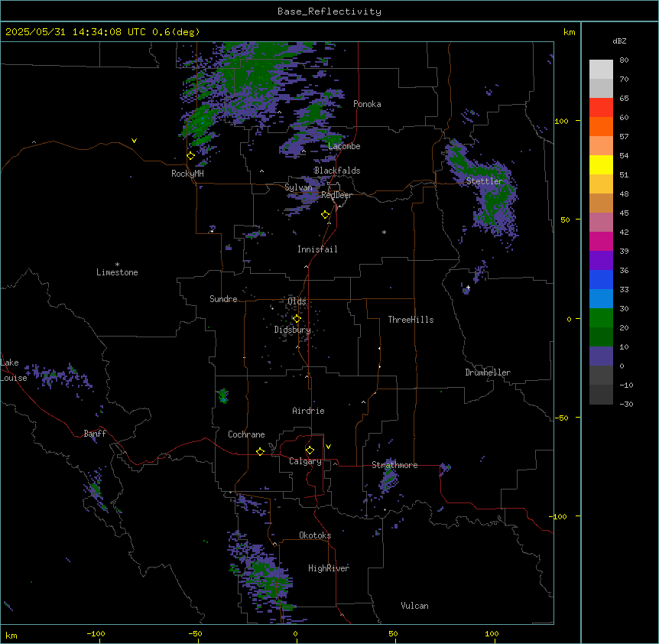Click the dark orange swatch between 60 and 57
Viewport: 659px width, 644px height.
click(601, 126)
